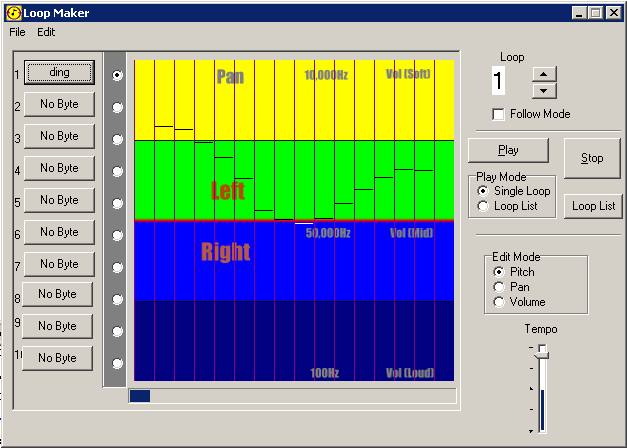
Task: Click the No Byte button in slot 9
Action: [57, 326]
